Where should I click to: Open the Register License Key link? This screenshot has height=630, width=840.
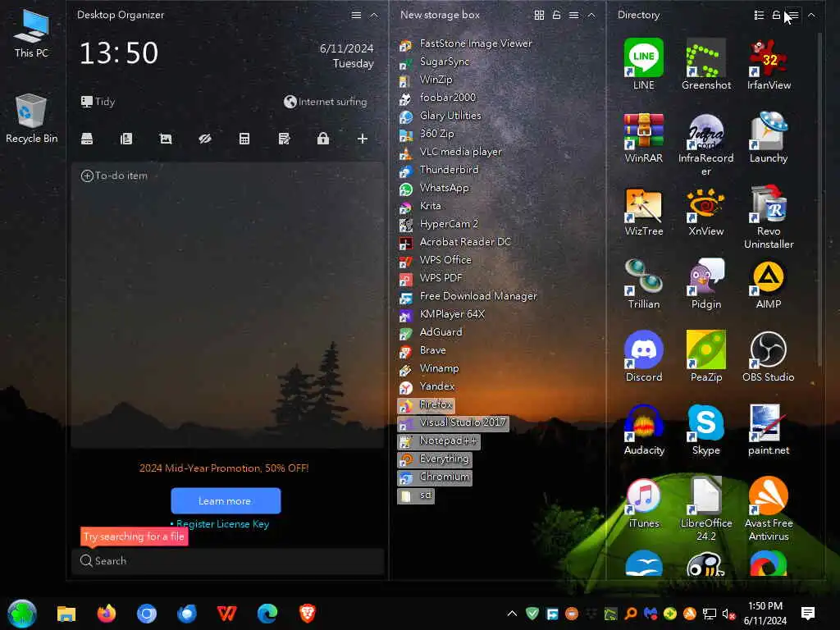click(222, 524)
